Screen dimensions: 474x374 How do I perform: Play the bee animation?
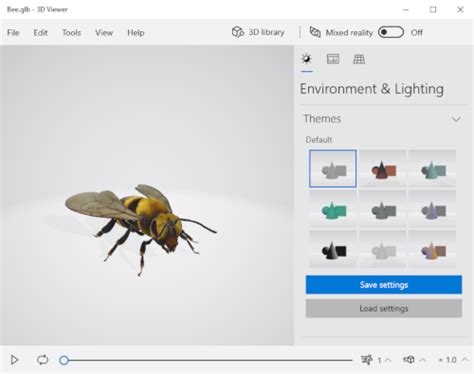point(14,360)
